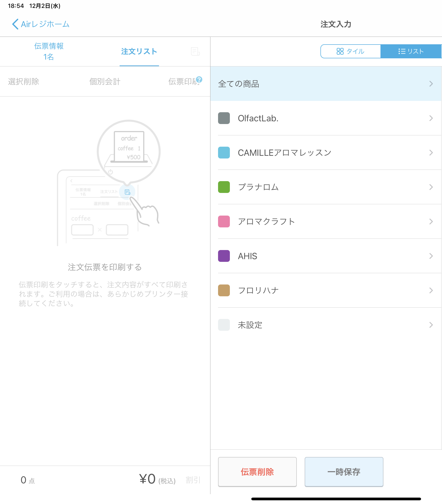The height and width of the screenshot is (504, 442).
Task: Expand the 全ての商品 category chevron
Action: [431, 84]
